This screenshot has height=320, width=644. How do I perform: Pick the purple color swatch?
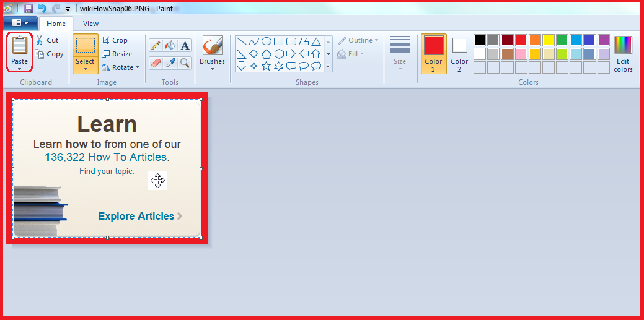[x=604, y=40]
